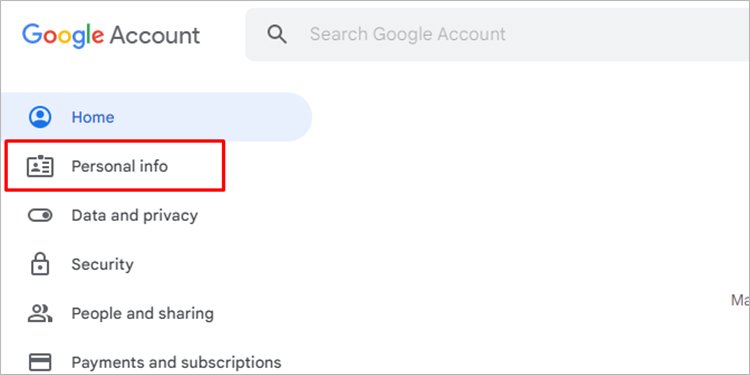Open the People and sharing icon
Image resolution: width=750 pixels, height=375 pixels.
pyautogui.click(x=40, y=313)
